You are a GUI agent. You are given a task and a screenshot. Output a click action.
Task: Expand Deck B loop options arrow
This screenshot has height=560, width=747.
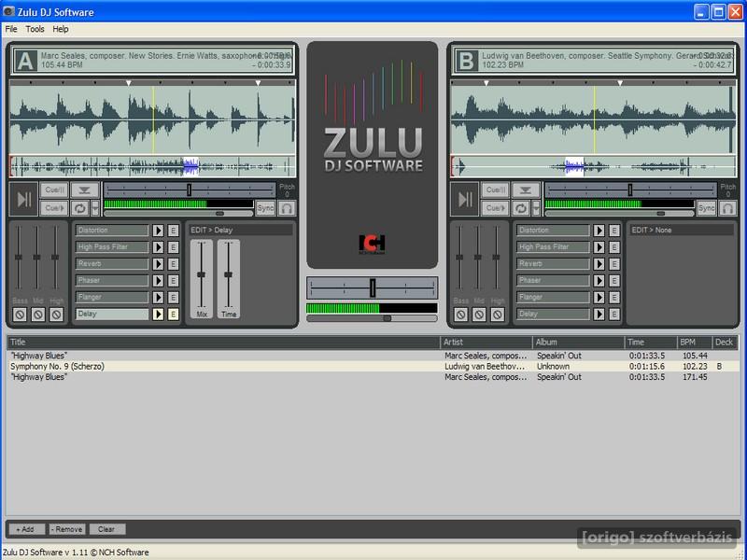coord(536,208)
